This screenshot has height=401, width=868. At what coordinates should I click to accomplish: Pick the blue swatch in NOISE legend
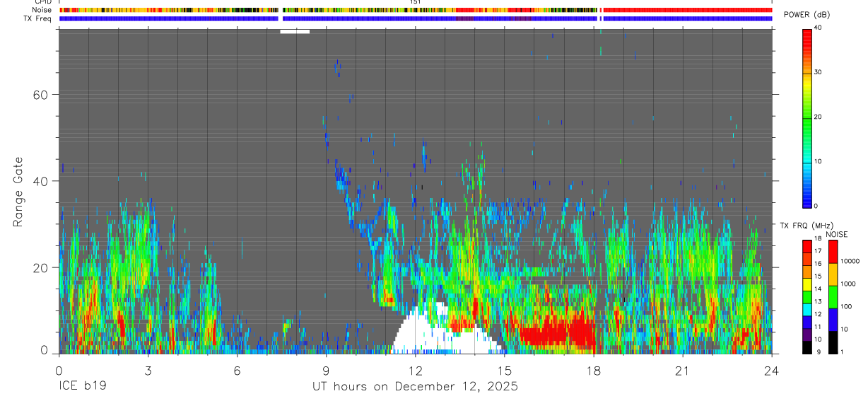click(x=833, y=320)
